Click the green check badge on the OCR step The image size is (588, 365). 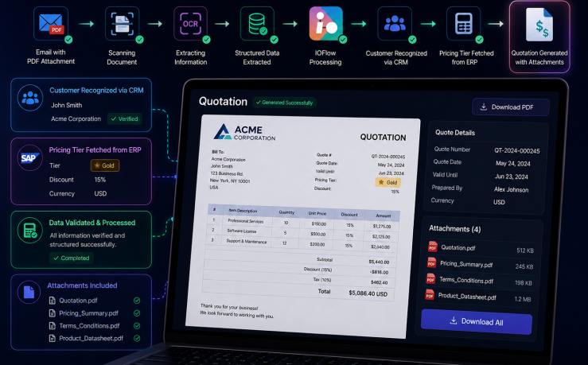tap(206, 39)
